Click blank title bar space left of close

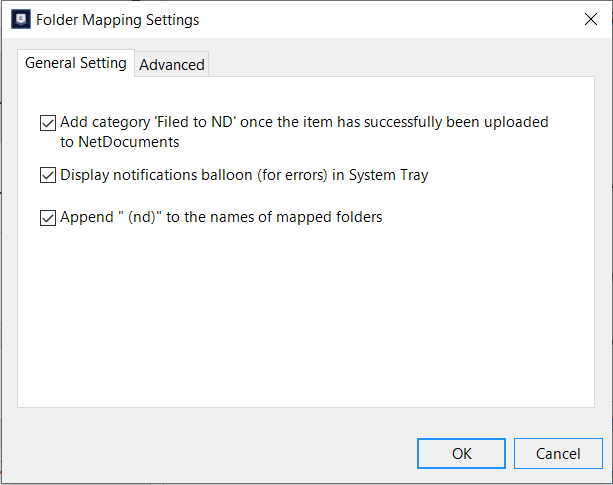coord(400,19)
